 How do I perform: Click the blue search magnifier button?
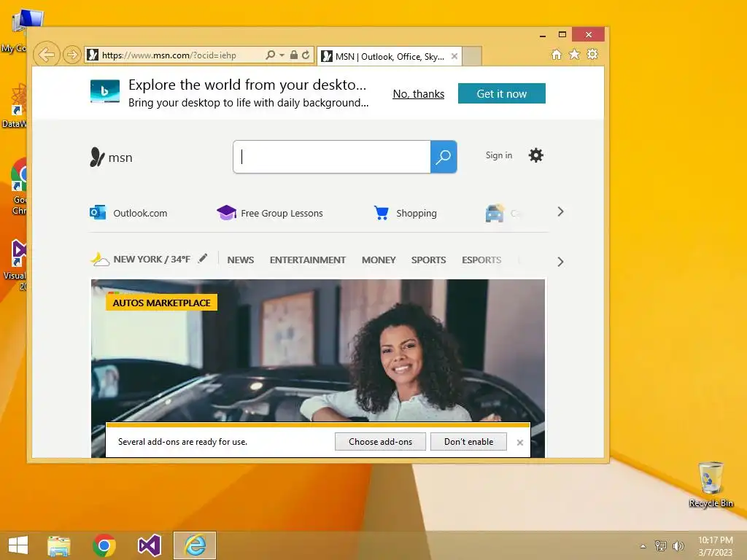444,157
